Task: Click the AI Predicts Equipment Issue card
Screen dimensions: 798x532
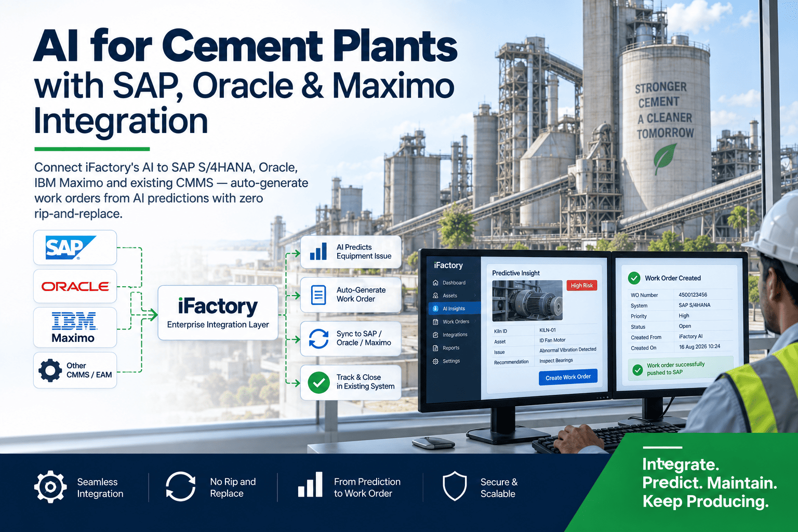Action: pos(351,252)
